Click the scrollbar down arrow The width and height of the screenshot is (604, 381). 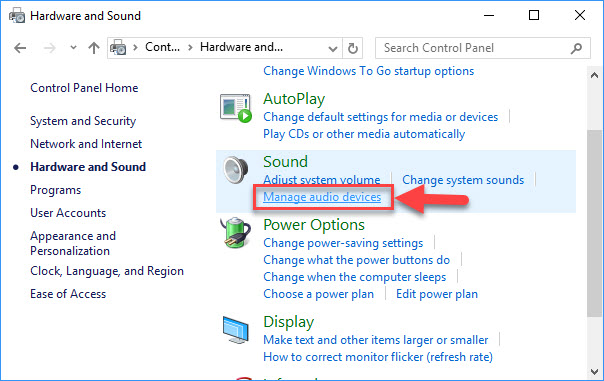click(x=594, y=372)
